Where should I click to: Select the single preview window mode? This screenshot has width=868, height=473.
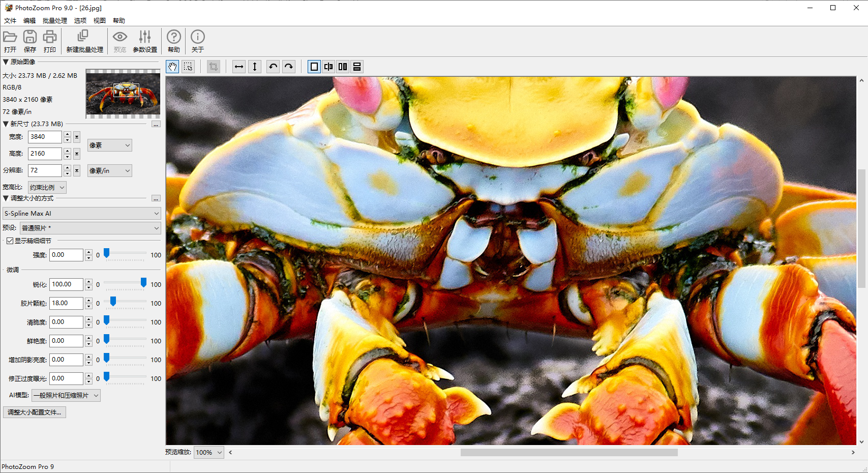click(x=314, y=67)
